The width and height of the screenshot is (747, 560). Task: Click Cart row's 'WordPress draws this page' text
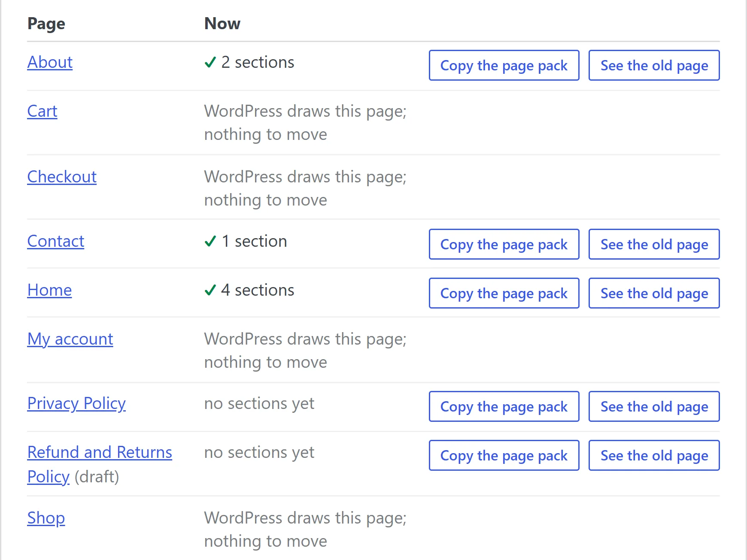(x=305, y=111)
